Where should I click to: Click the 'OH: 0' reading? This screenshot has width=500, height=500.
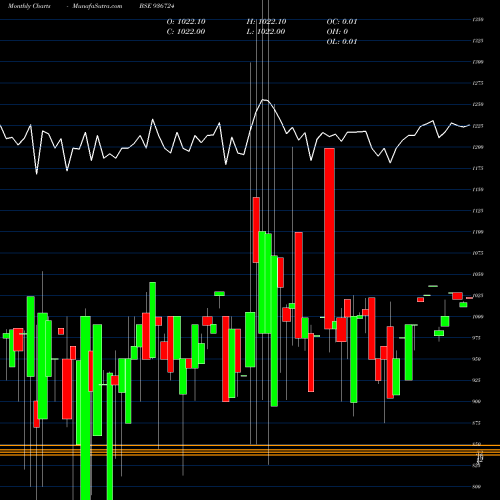tap(337, 32)
